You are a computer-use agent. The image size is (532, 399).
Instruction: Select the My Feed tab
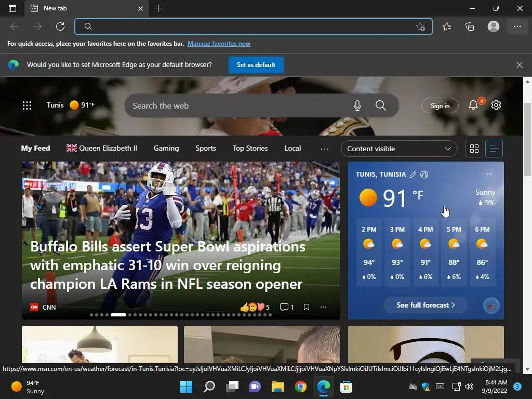(x=36, y=148)
